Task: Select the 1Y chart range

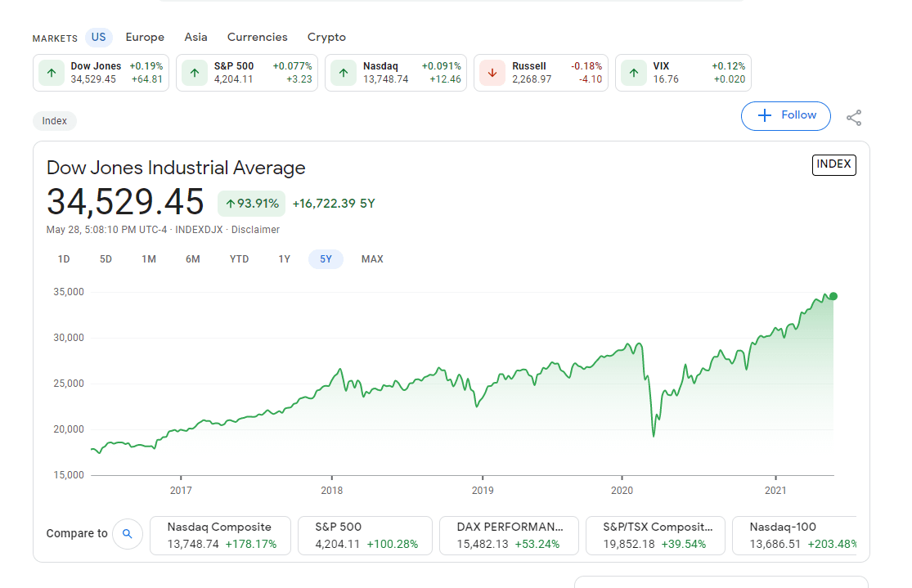Action: point(284,258)
